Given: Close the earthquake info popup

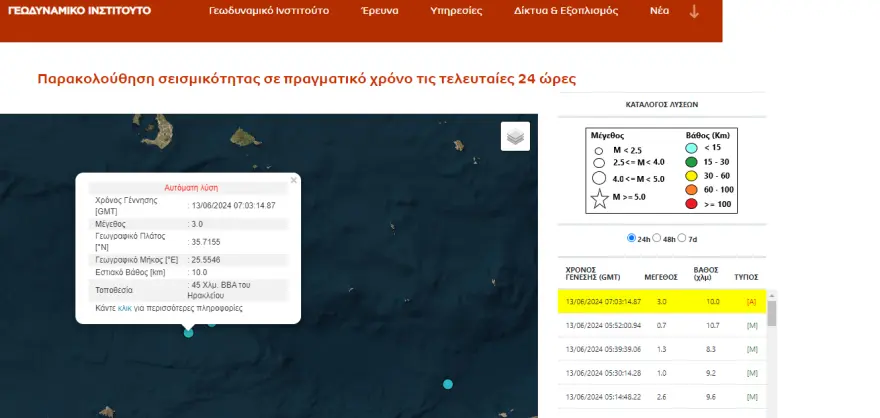Looking at the screenshot, I should point(293,181).
